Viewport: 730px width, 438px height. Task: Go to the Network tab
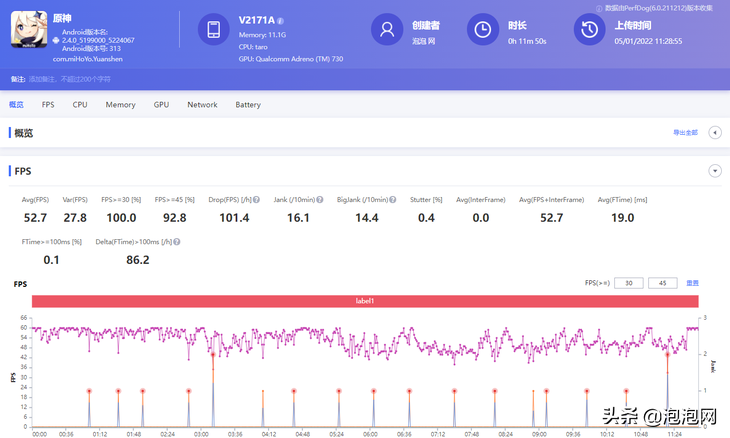coord(202,105)
